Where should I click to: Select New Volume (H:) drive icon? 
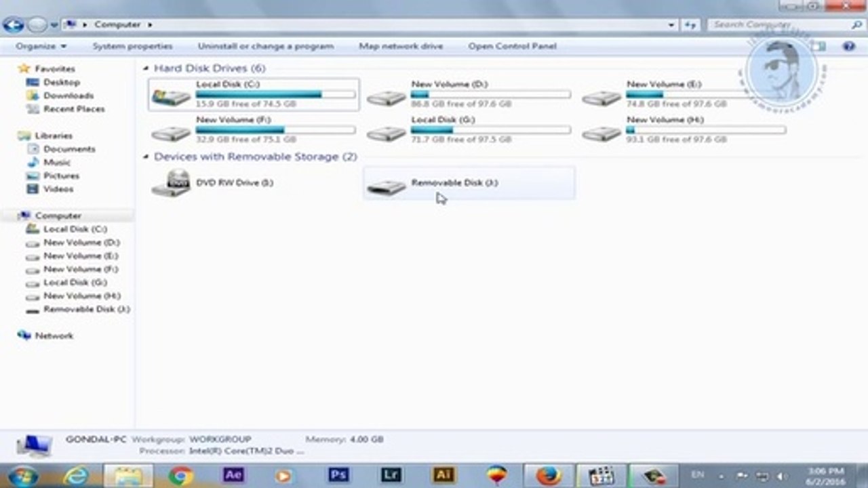coord(602,132)
